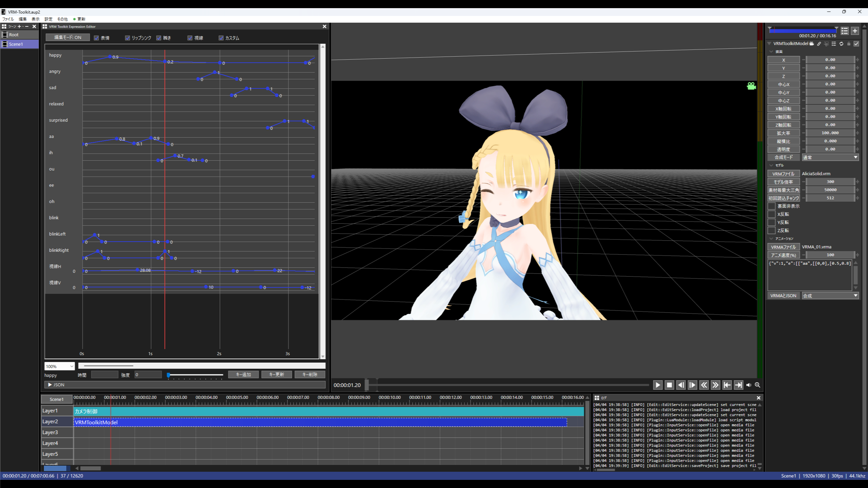Screen dimensions: 868x488
Task: Open the VRMAとJSON dropdown set to 合成
Action: click(x=830, y=296)
